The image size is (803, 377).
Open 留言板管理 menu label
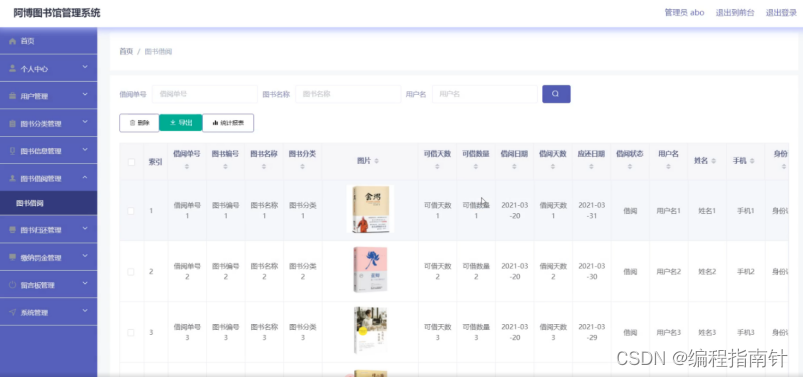tap(37, 285)
